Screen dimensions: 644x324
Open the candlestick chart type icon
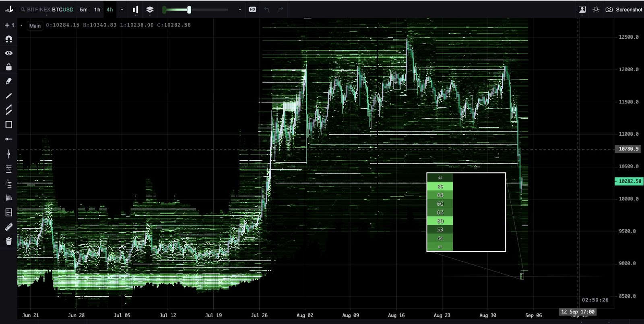(x=136, y=9)
